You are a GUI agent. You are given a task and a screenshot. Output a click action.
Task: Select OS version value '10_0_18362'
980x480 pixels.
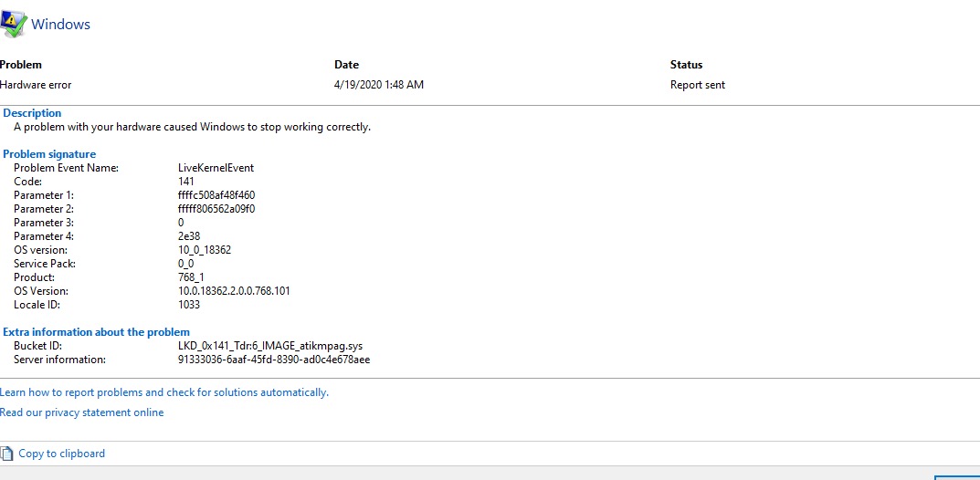click(205, 250)
